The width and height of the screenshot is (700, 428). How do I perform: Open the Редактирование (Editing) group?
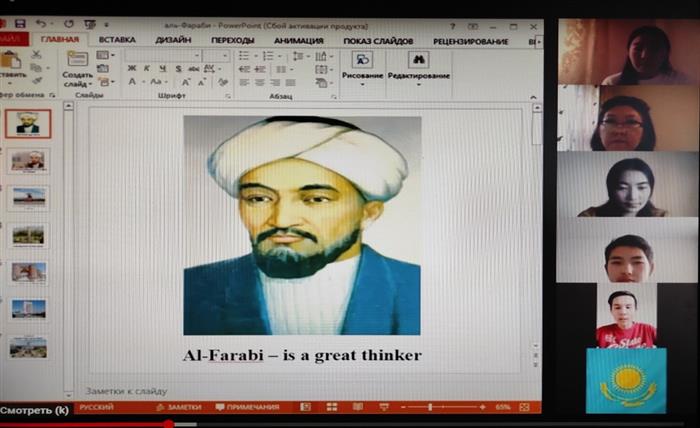(418, 62)
